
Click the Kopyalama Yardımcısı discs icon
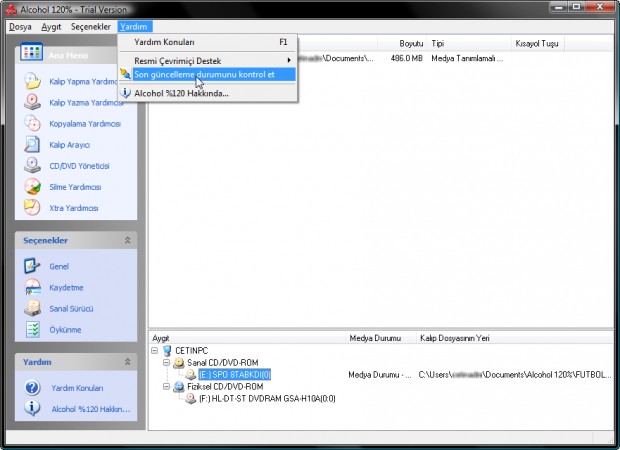(32, 123)
